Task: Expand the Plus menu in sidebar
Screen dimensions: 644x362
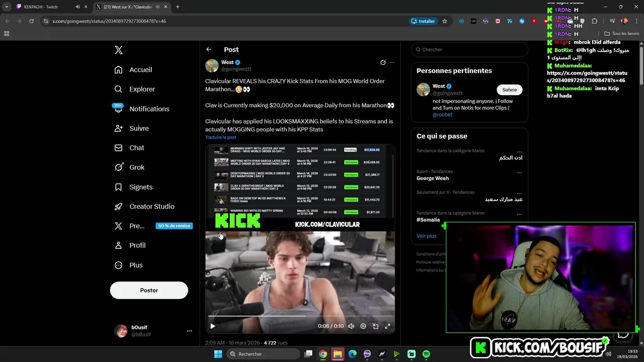Action: click(x=129, y=265)
